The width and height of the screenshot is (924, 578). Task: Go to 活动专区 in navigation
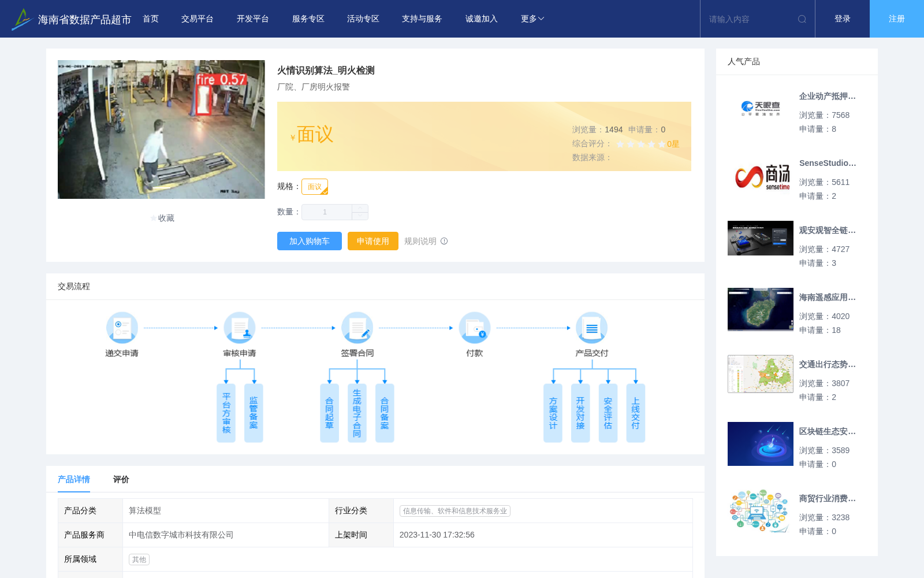pos(363,19)
